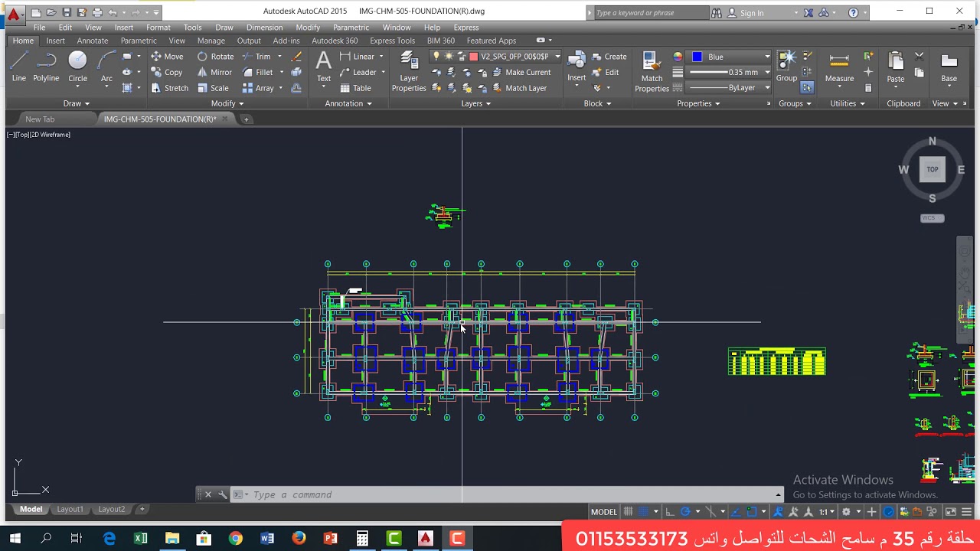The image size is (980, 551).
Task: Select the Scale tool
Action: pos(214,88)
